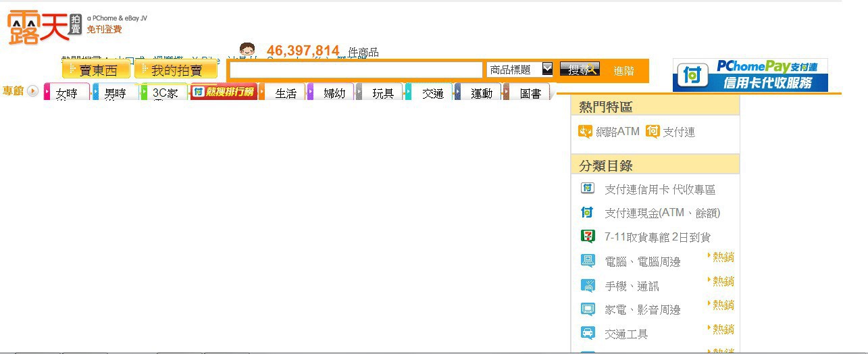Viewport: 868px width, 354px height.
Task: Click 熱銷 beside 交通工具
Action: 721,329
